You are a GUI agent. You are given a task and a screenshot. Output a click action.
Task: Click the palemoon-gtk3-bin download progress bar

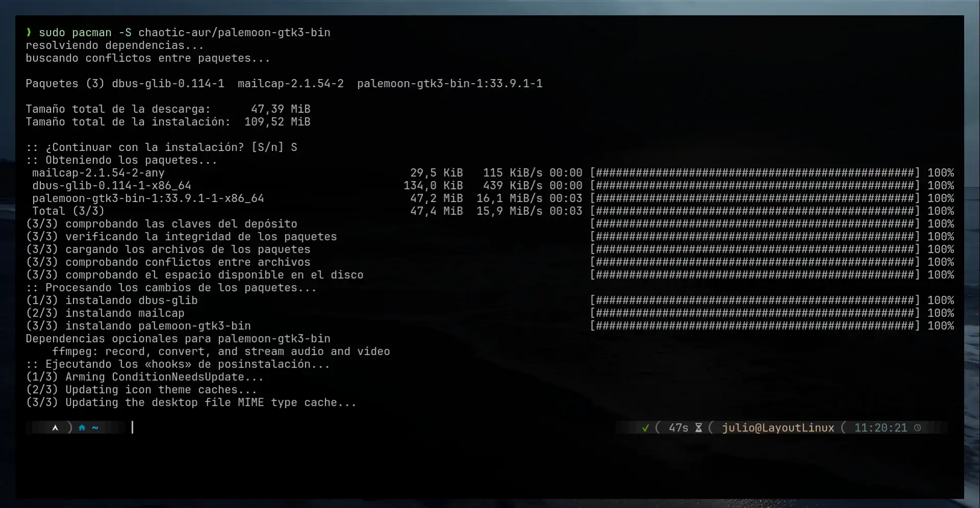tap(755, 198)
